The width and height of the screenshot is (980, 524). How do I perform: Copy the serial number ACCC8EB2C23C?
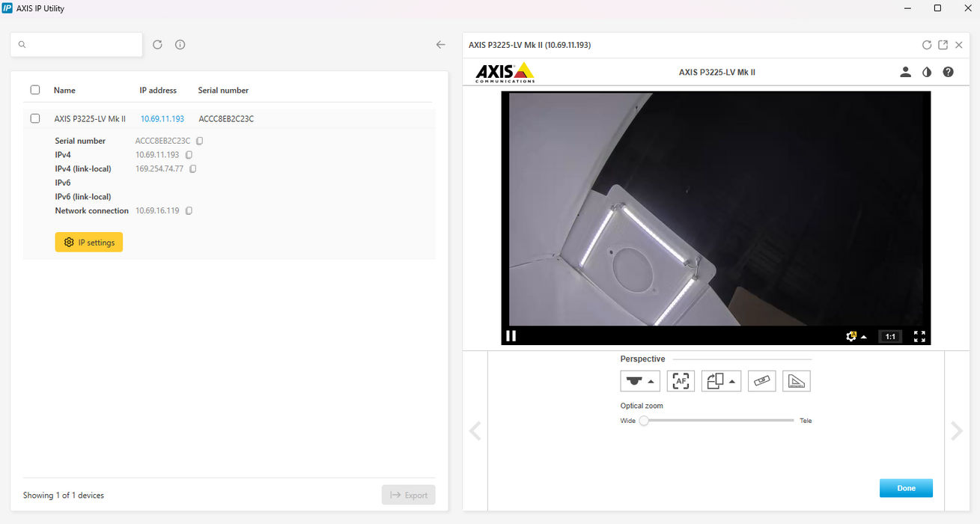[200, 141]
